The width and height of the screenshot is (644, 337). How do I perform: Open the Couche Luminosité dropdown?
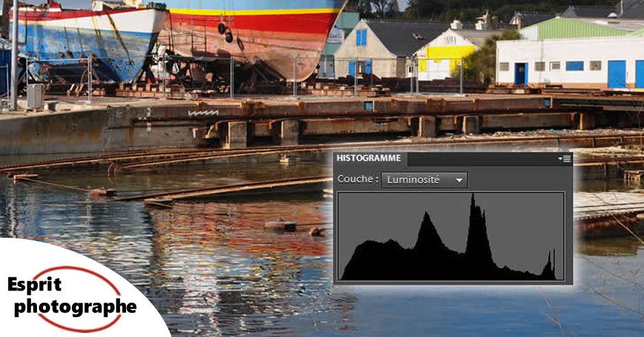click(x=424, y=179)
